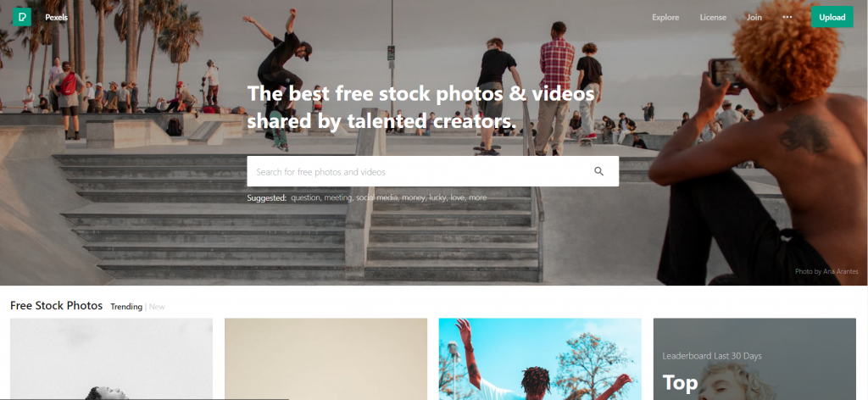
Task: Open the Leaderboard Last 30 Days card
Action: [x=754, y=359]
